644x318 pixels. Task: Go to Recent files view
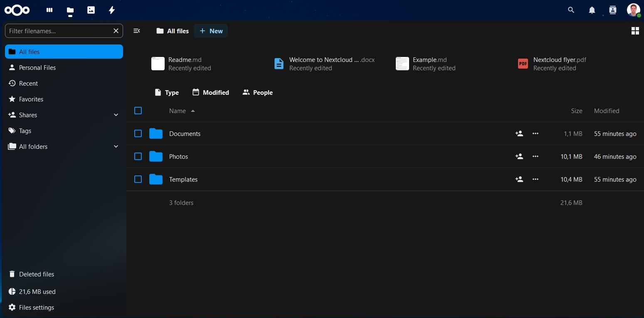point(28,83)
